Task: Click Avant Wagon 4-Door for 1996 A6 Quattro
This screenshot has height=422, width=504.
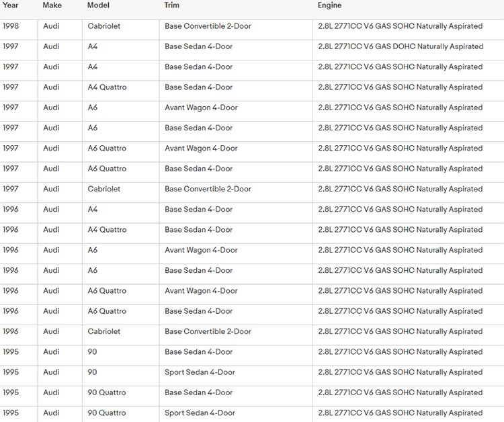Action: point(201,290)
